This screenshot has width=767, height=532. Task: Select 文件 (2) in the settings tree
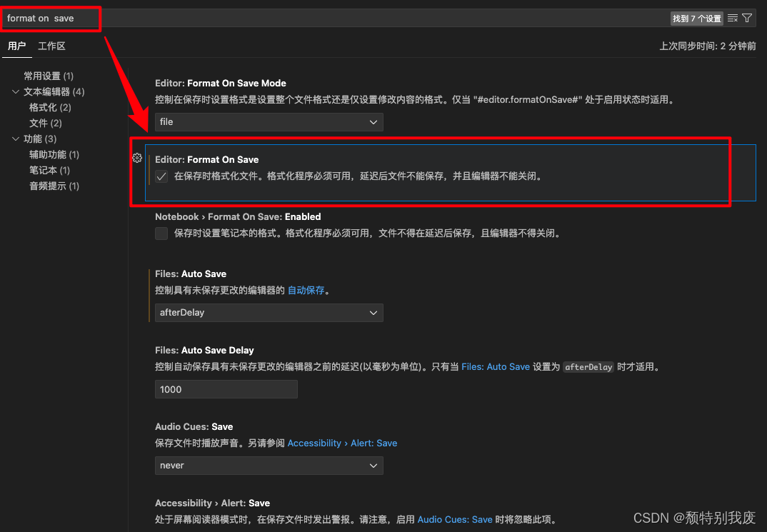[x=46, y=124]
